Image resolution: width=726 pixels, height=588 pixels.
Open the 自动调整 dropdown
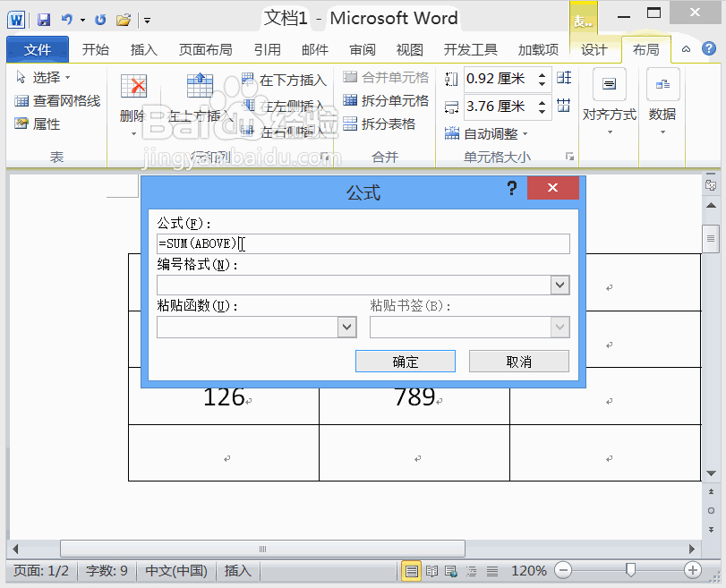click(486, 134)
